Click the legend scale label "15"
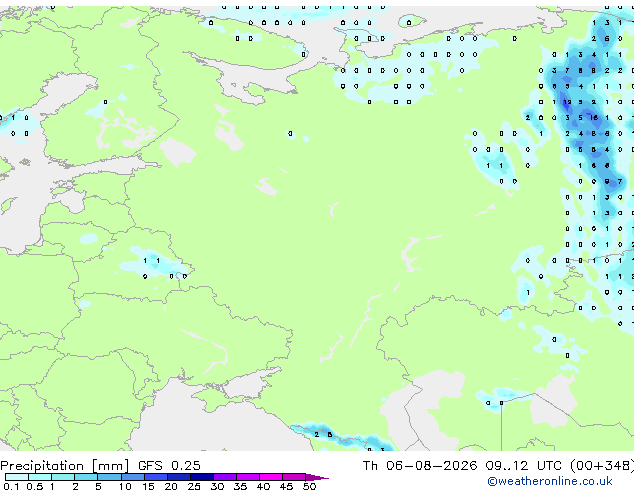Image resolution: width=634 pixels, height=490 pixels. (148, 486)
